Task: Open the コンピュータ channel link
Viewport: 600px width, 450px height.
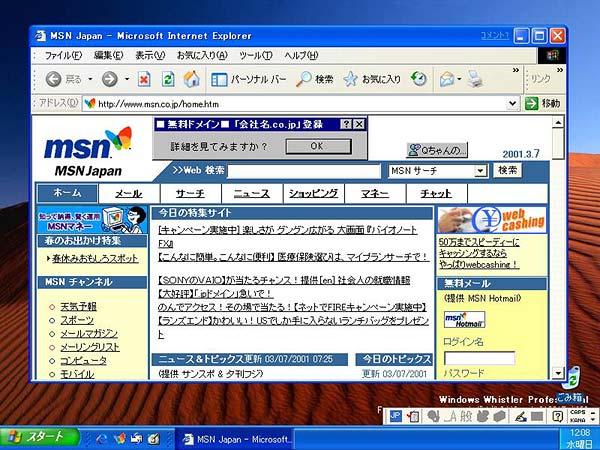Action: coord(83,360)
